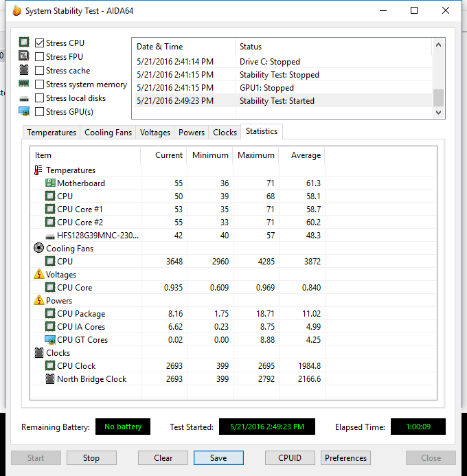Switch to the Cooling Fans tab
The width and height of the screenshot is (467, 476).
tap(108, 133)
